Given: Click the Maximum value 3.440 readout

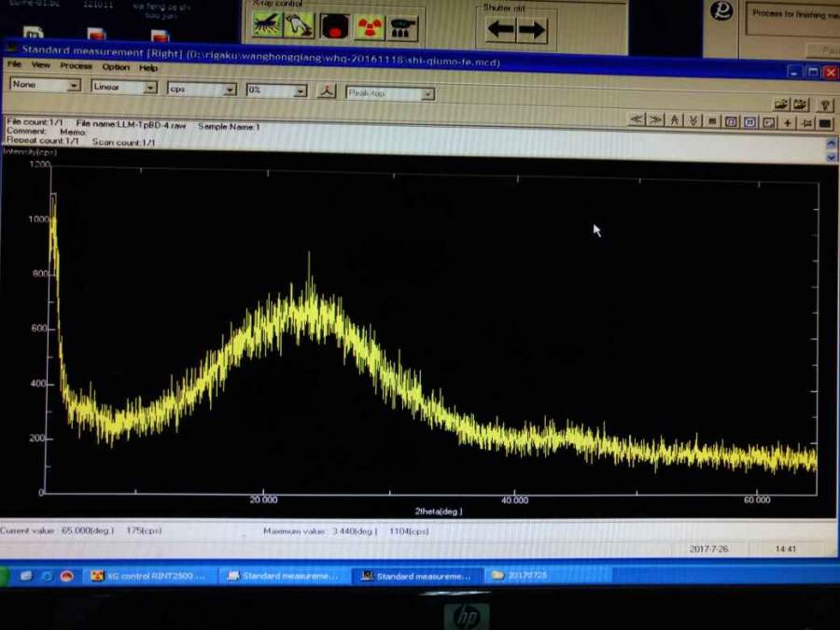Looking at the screenshot, I should click(346, 531).
